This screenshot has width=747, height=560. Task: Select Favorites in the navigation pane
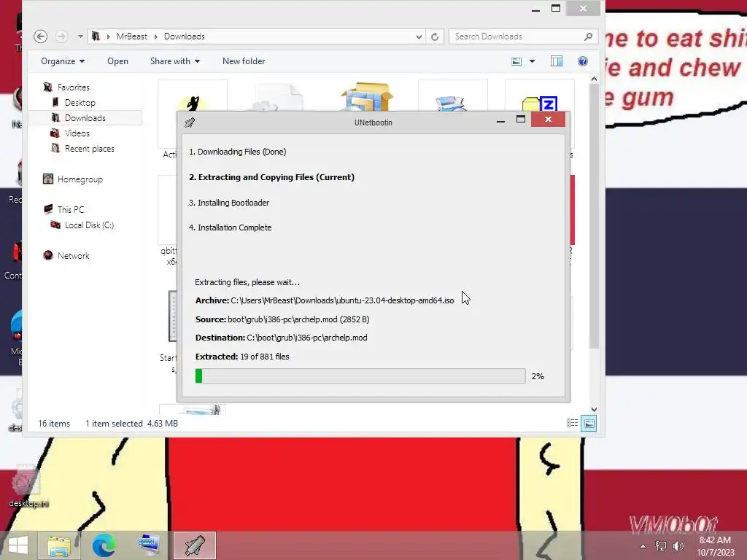pos(74,87)
